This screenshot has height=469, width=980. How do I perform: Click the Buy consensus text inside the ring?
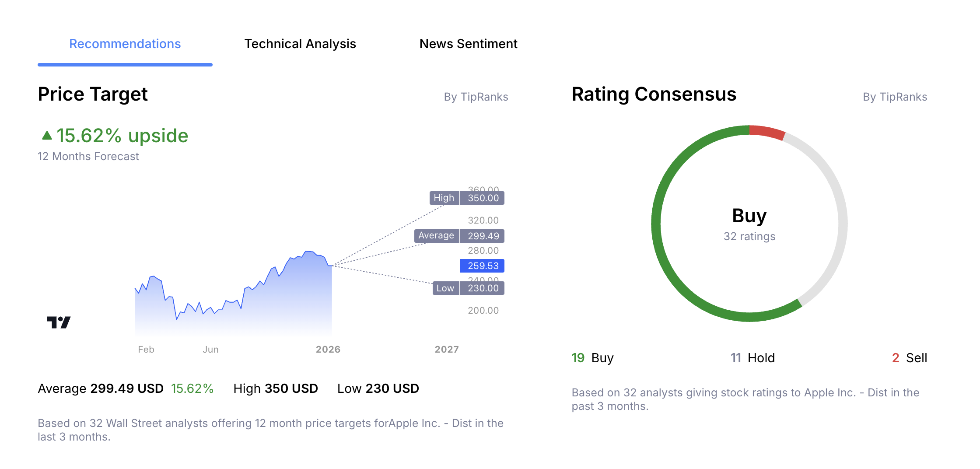(749, 215)
